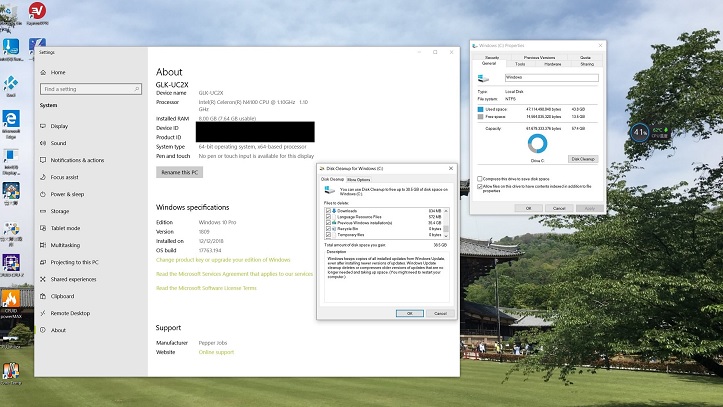
Task: Open the CRU desktop shortcut icon
Action: 11,265
